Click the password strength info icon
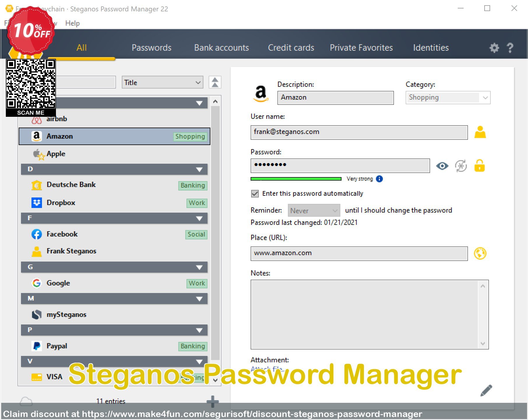Viewport: 528px width, 420px height. coord(379,179)
